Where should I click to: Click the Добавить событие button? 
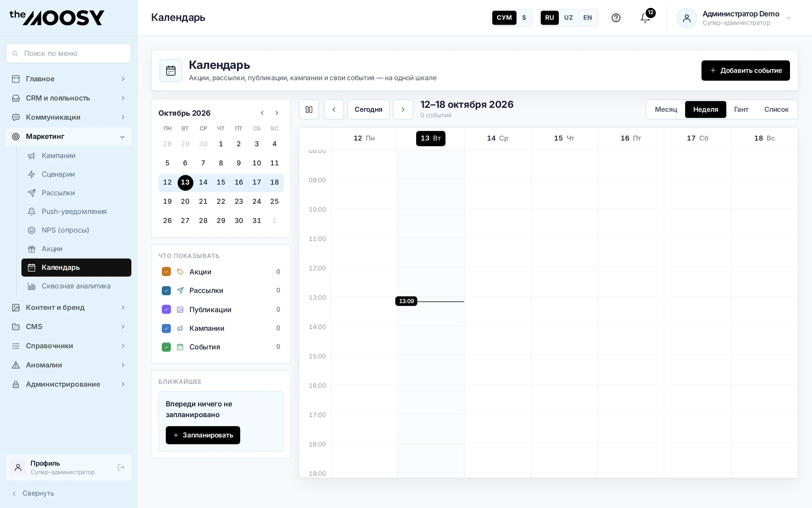pyautogui.click(x=745, y=70)
